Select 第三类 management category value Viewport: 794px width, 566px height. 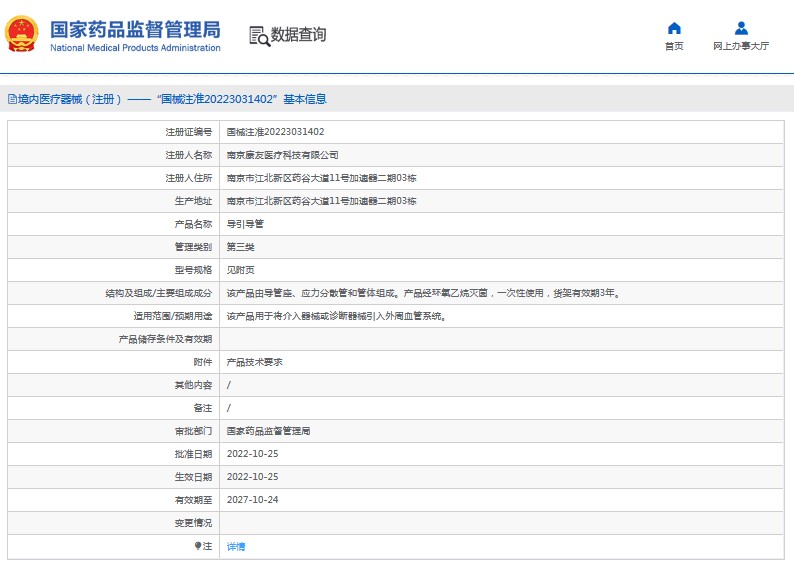tap(241, 247)
